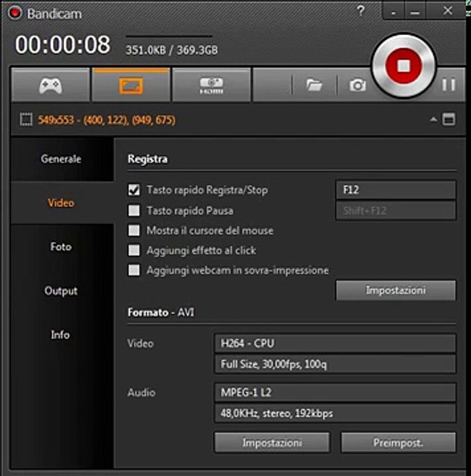Click Full Size, 30,00fps, 100q field
This screenshot has height=476, width=471.
point(335,364)
